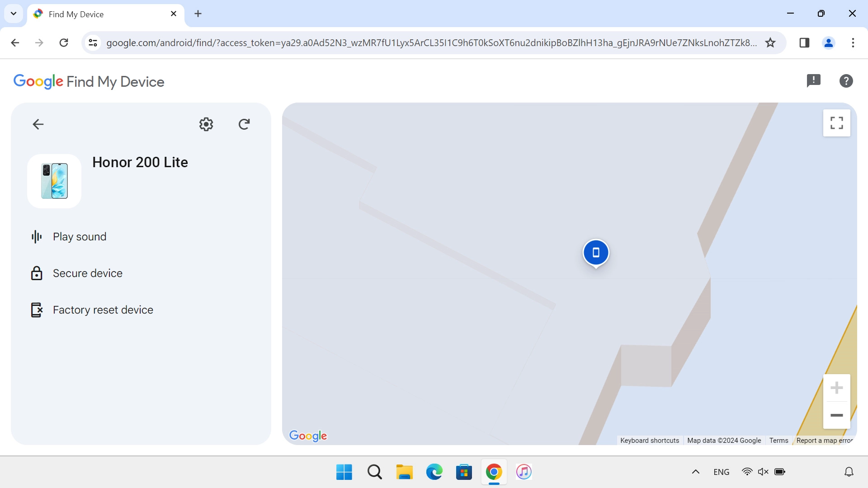Click the Honor 200 Lite phone thumbnail
The width and height of the screenshot is (868, 488).
(x=54, y=181)
